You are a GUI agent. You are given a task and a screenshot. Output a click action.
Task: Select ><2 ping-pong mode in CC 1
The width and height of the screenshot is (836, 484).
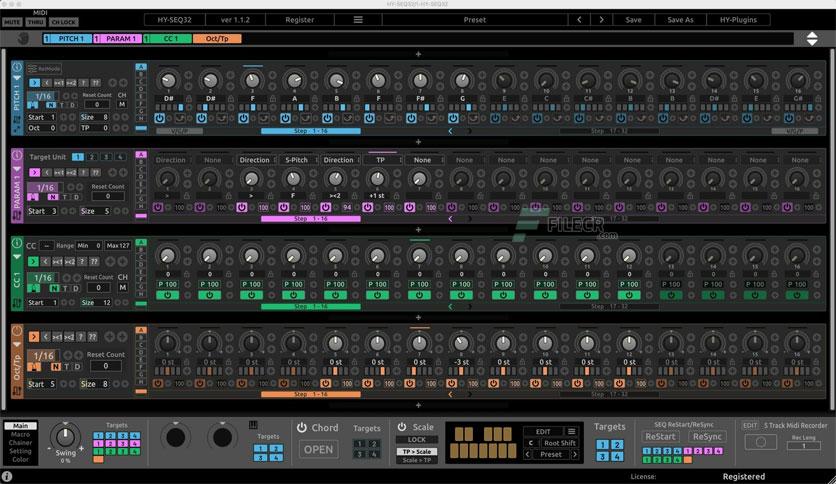coord(70,261)
